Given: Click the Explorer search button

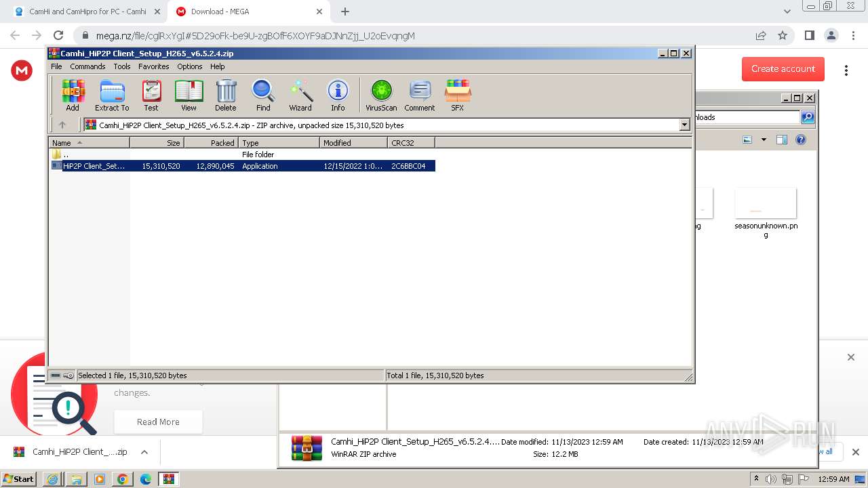Looking at the screenshot, I should click(807, 117).
